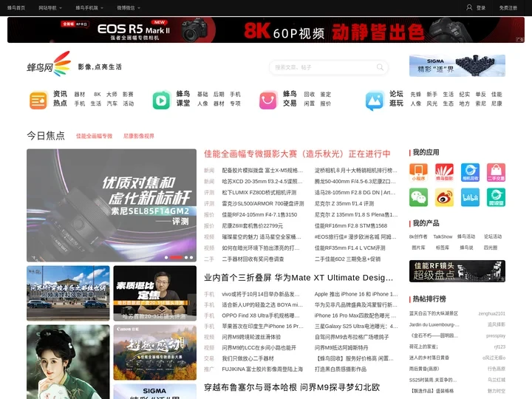532x399 pixels.
Task: Click the user login person icon
Action: point(469,7)
